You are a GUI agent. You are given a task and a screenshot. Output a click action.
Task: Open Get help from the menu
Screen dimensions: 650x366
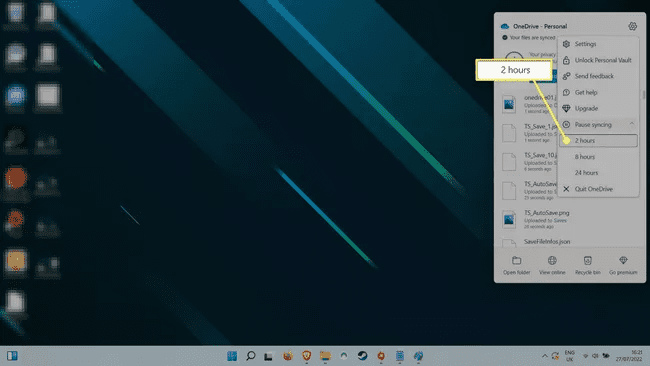tap(598, 92)
